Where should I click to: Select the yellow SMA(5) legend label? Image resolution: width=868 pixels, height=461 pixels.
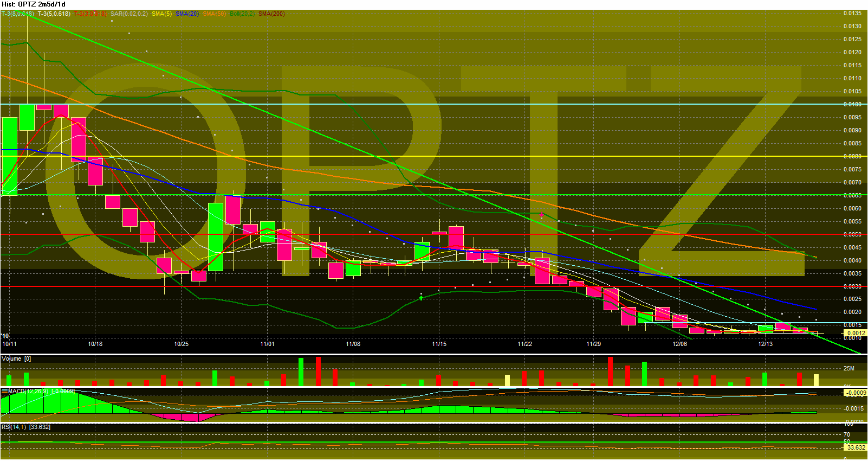161,14
